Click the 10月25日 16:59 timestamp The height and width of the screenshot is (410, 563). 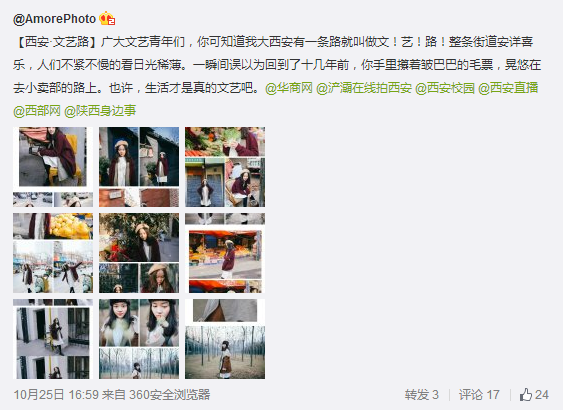tap(56, 395)
